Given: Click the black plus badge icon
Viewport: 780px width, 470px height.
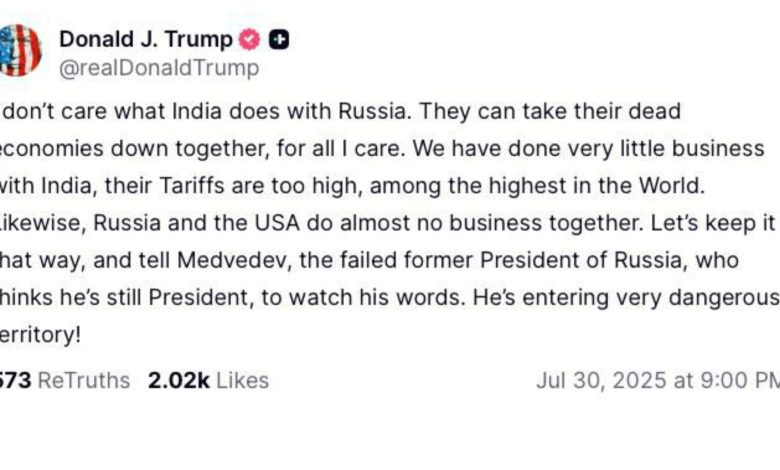Looking at the screenshot, I should [x=279, y=39].
